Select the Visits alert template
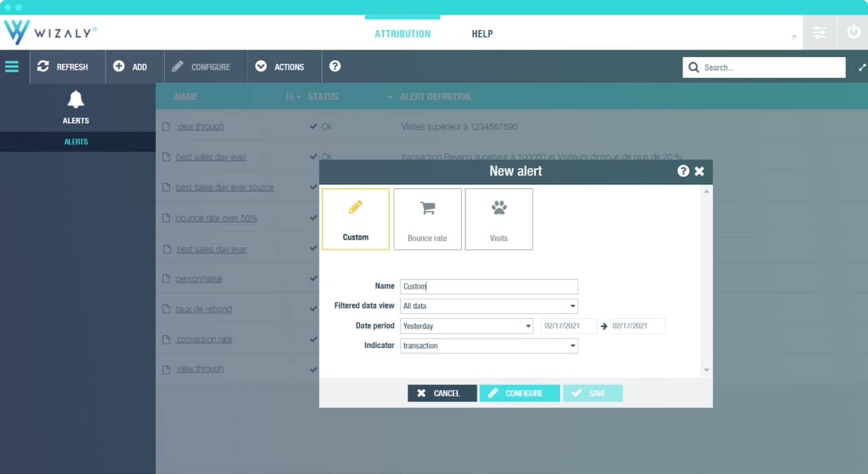868x474 pixels. (x=499, y=219)
